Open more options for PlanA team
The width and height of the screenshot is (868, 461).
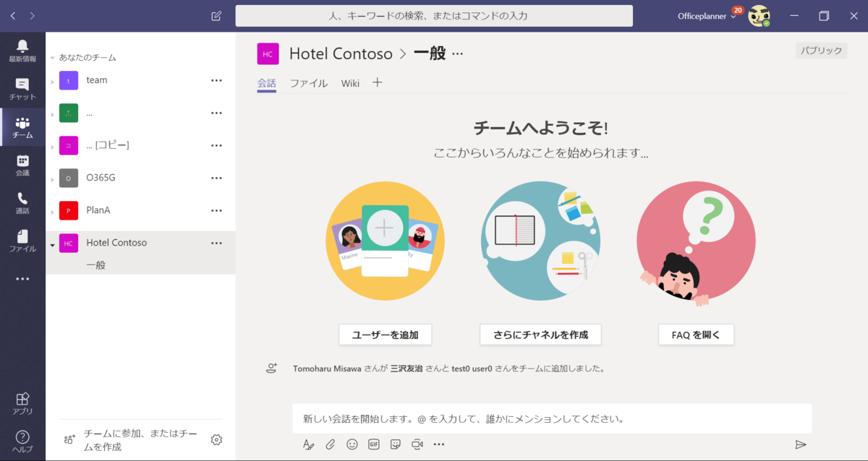(x=216, y=210)
